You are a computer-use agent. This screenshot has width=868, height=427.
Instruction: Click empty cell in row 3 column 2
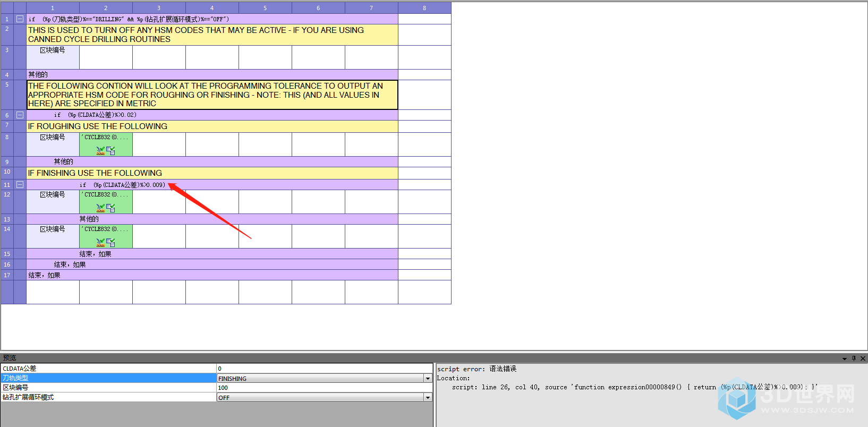coord(106,57)
